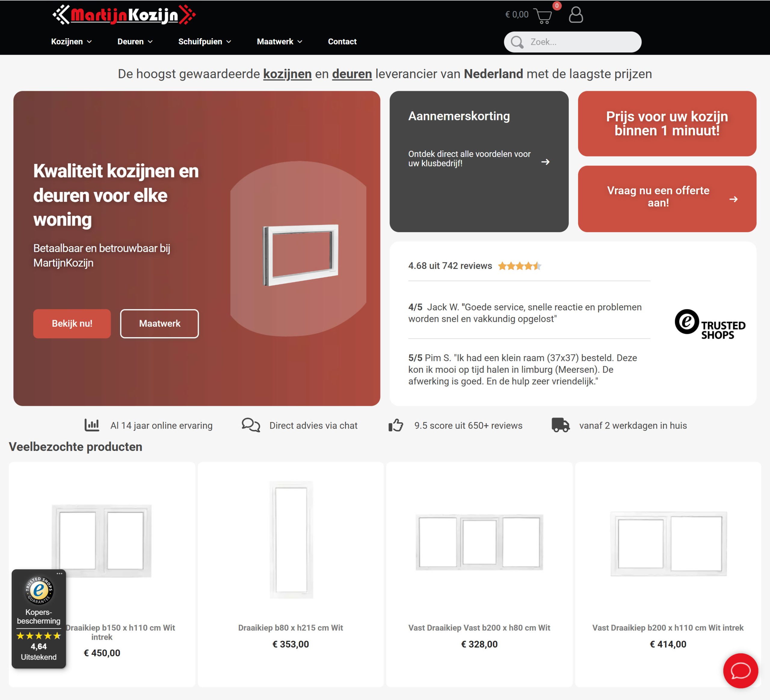Image resolution: width=770 pixels, height=700 pixels.
Task: Open Vast Draaikiep Vast b200 x h80 image
Action: coord(479,542)
